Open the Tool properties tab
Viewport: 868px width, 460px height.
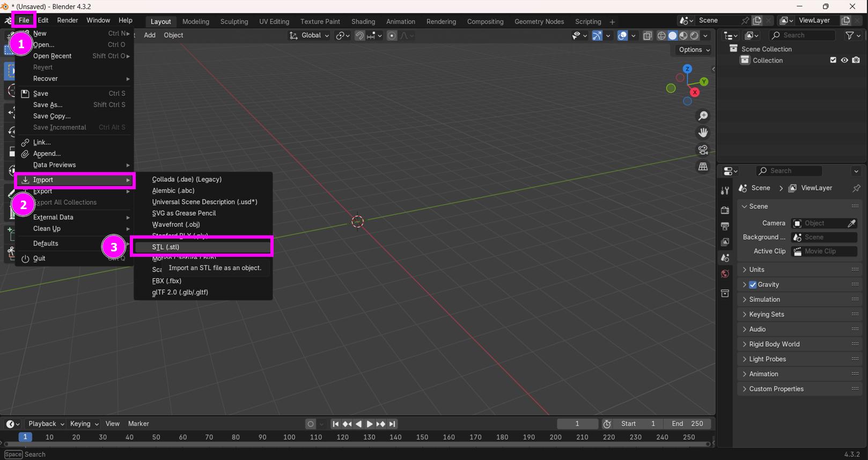pos(725,190)
